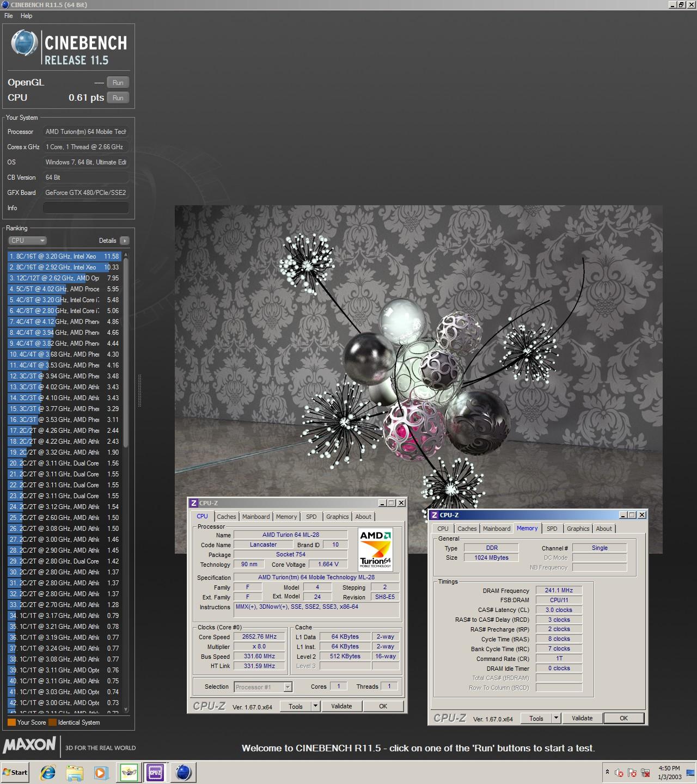The height and width of the screenshot is (784, 697).
Task: Click the Info input field
Action: (x=86, y=208)
